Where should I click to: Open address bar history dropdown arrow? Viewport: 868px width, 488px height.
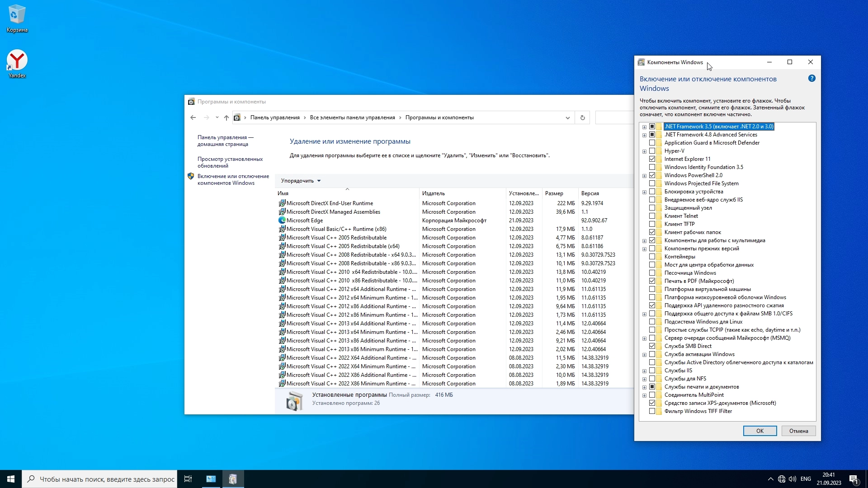point(567,117)
